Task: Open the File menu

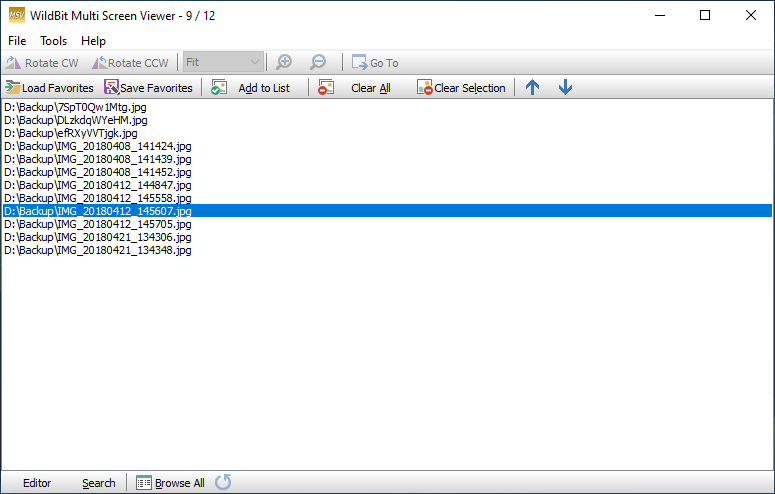Action: click(x=17, y=41)
